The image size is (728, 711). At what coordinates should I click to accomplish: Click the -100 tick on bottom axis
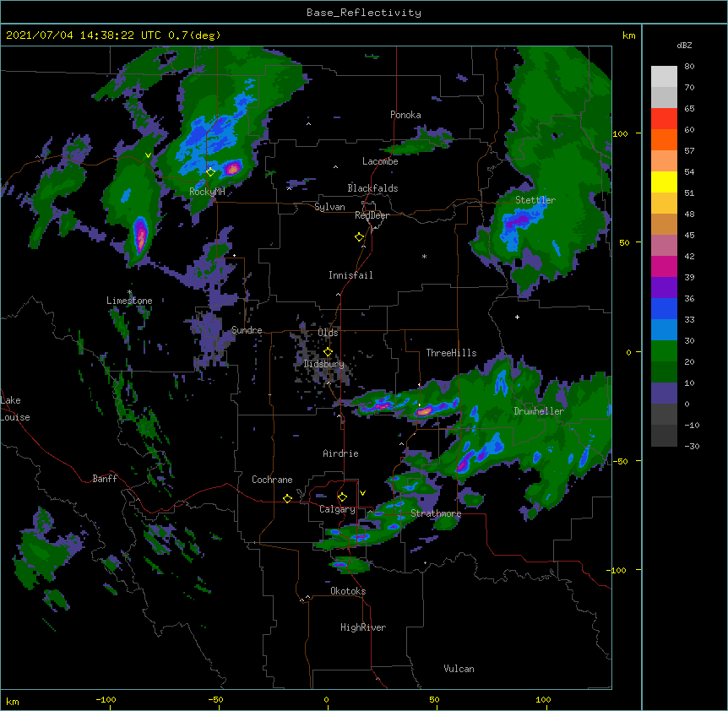pyautogui.click(x=106, y=700)
